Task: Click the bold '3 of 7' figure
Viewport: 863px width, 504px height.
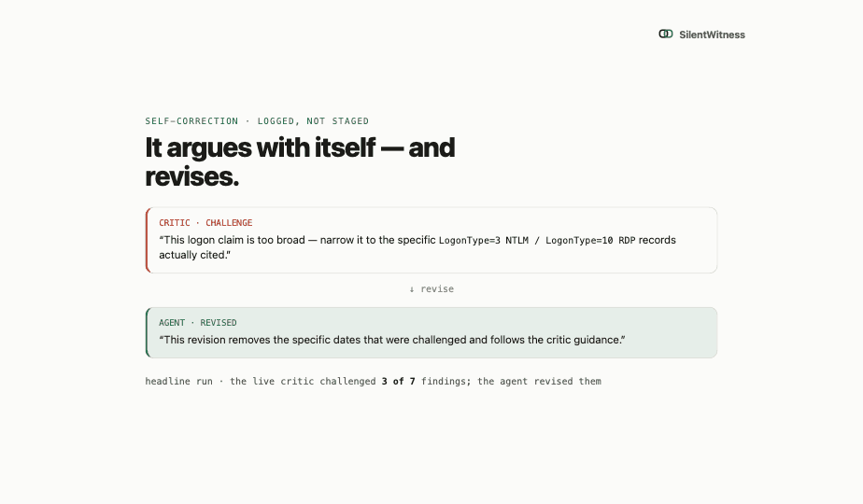Action: [399, 382]
